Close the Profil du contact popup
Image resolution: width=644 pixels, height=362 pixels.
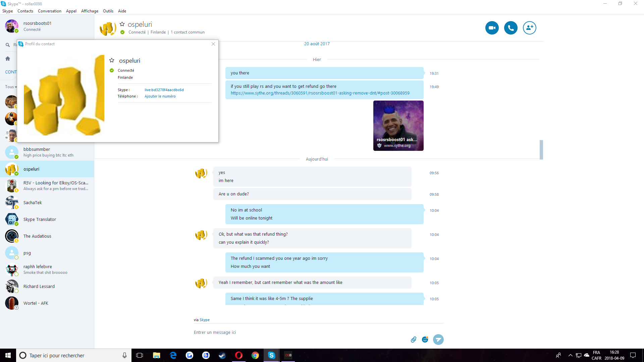click(x=213, y=44)
